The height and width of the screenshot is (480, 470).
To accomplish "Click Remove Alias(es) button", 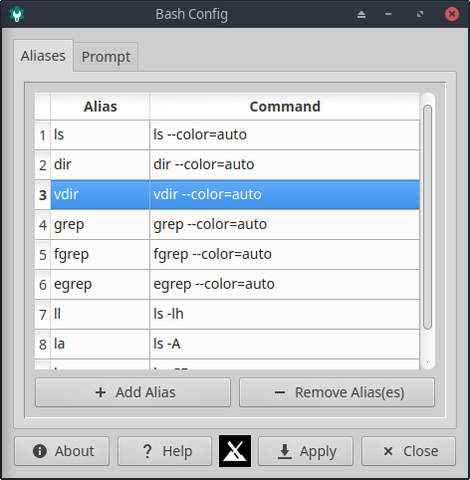I will click(337, 392).
